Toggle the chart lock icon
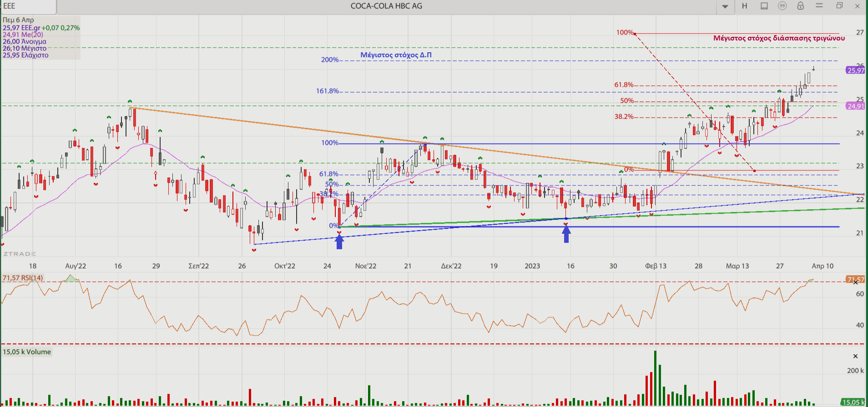Image resolution: width=868 pixels, height=407 pixels. click(801, 5)
